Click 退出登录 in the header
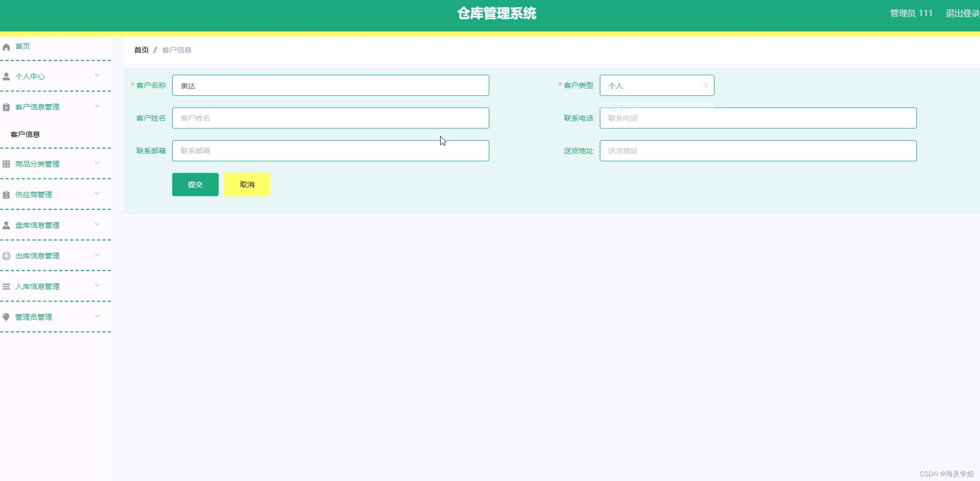 962,13
